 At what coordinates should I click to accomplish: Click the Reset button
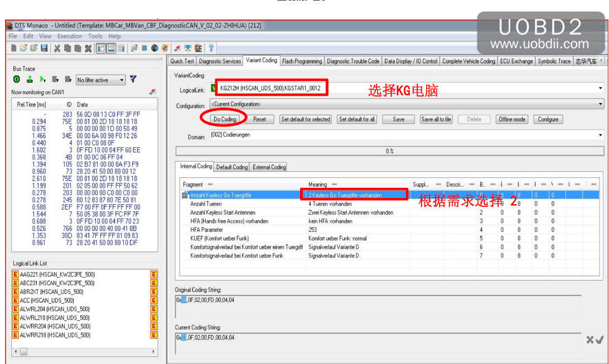pyautogui.click(x=259, y=119)
